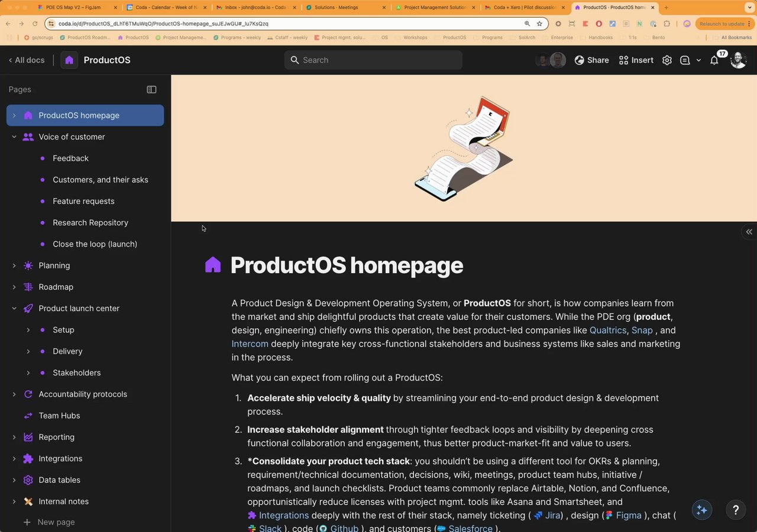Expand the Data tables section
This screenshot has height=532, width=757.
(14, 480)
